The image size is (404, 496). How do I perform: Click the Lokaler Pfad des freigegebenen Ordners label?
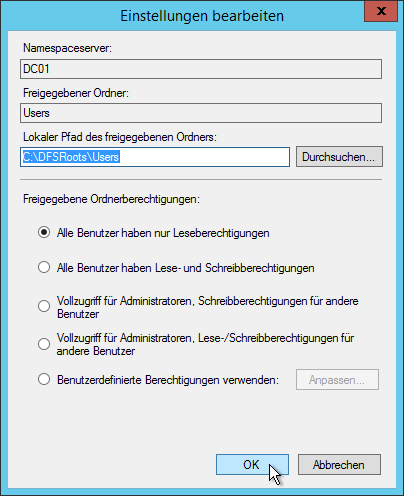pos(120,137)
